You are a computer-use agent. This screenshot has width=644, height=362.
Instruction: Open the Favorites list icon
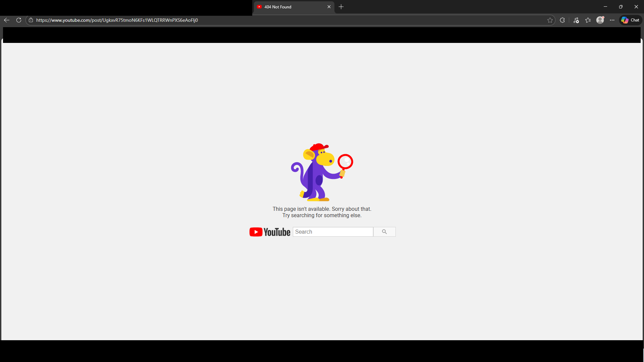click(588, 20)
